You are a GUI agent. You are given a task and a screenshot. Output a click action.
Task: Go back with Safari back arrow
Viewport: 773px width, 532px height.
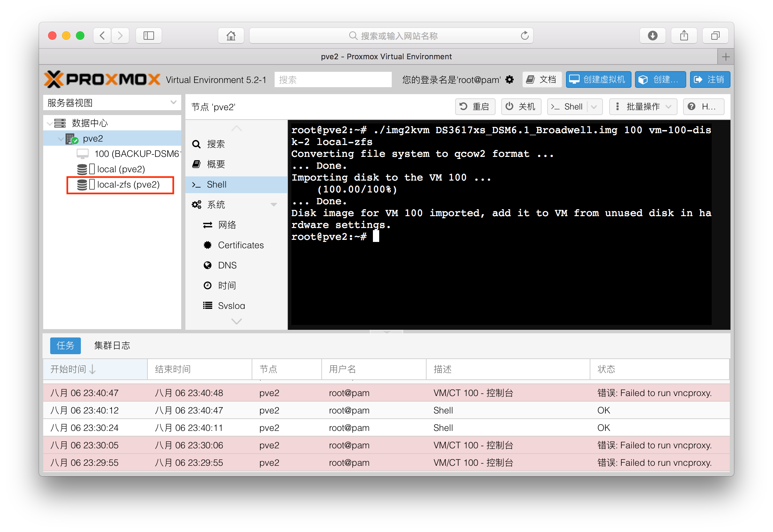coord(102,36)
